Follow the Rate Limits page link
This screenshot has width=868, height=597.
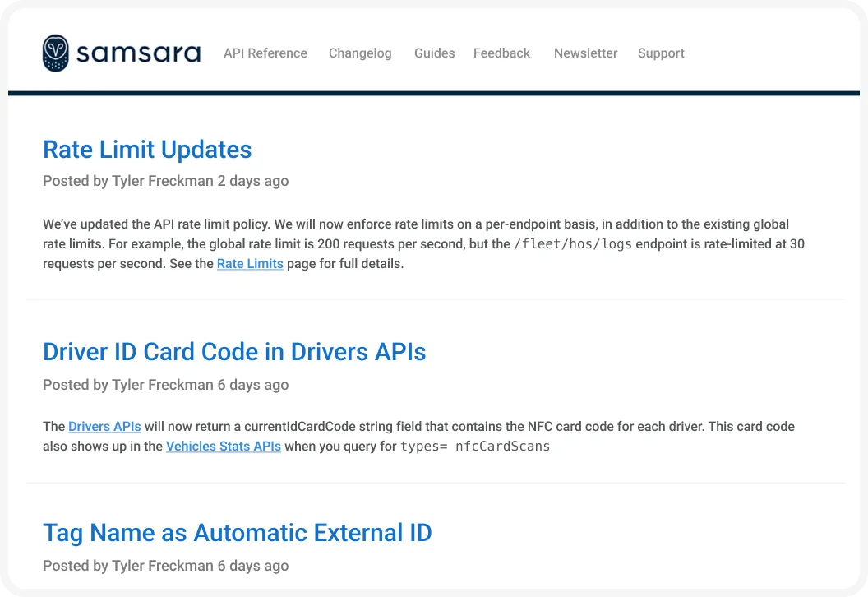point(250,264)
